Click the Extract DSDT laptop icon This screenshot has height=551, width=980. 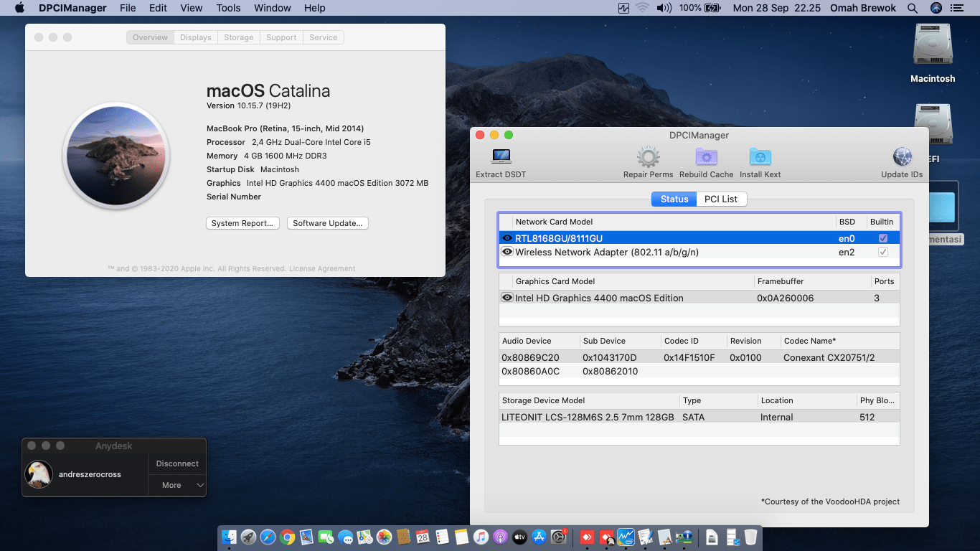500,156
